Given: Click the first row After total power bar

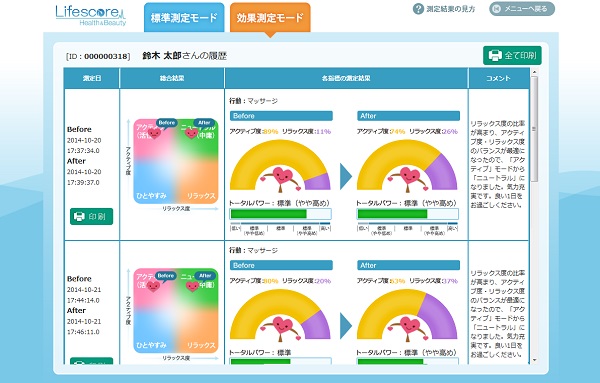Looking at the screenshot, I should (408, 214).
